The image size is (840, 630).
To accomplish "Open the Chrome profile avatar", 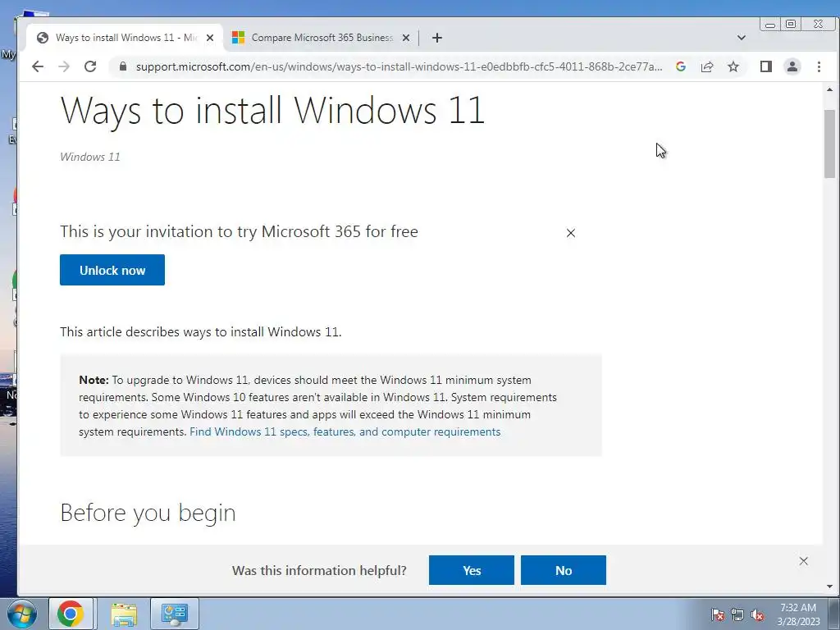I will click(x=792, y=66).
